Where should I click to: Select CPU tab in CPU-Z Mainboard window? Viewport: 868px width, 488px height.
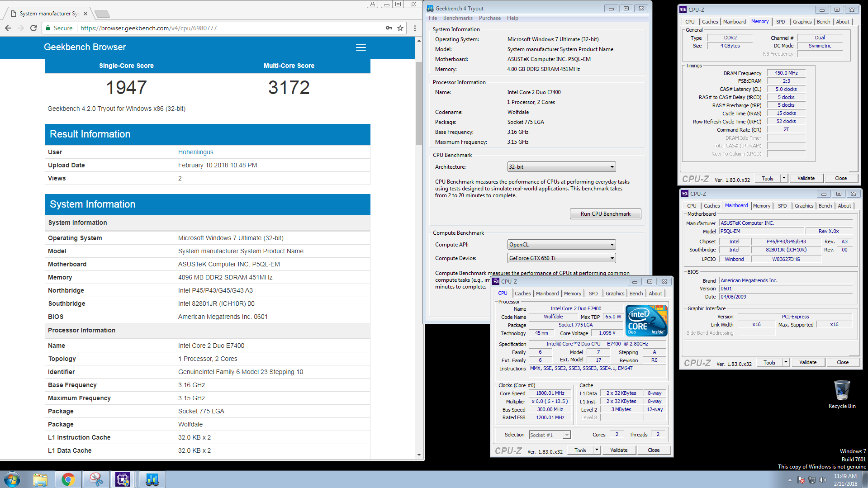coord(692,206)
